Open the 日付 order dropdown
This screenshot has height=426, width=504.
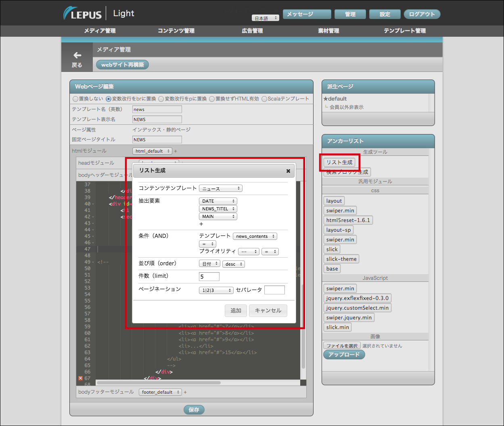[209, 264]
